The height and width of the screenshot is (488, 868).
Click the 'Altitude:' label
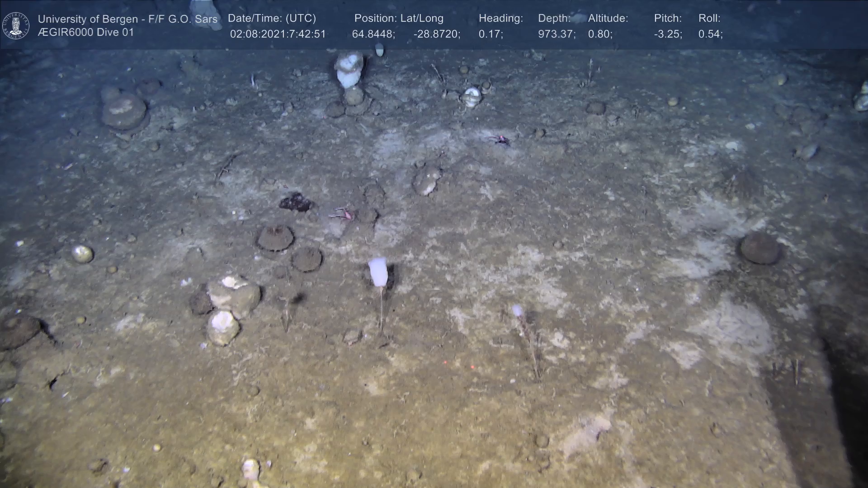click(x=608, y=19)
